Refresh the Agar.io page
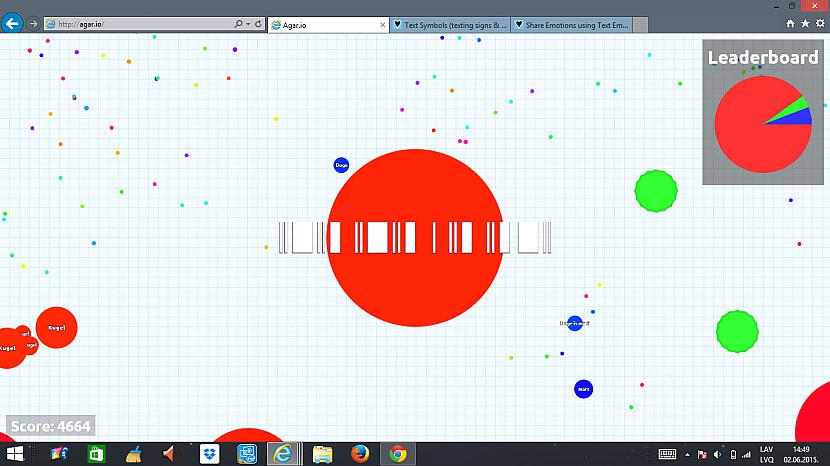The width and height of the screenshot is (830, 466). pos(258,24)
